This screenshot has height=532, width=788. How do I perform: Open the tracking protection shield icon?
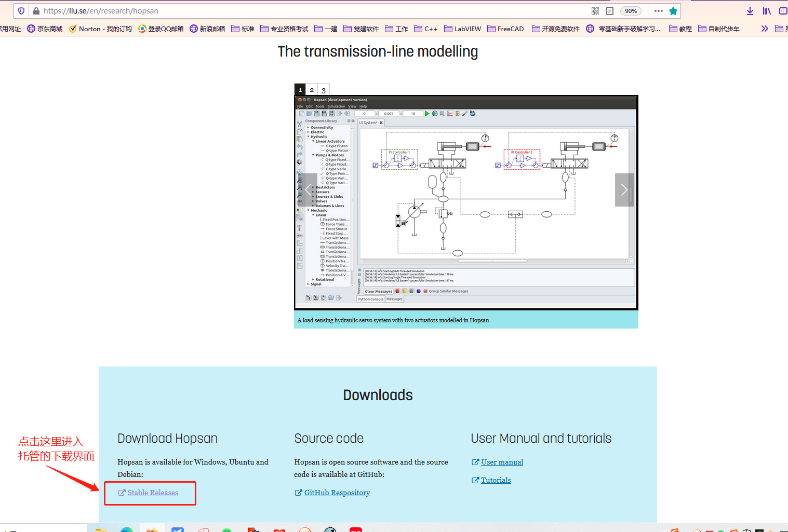(21, 11)
